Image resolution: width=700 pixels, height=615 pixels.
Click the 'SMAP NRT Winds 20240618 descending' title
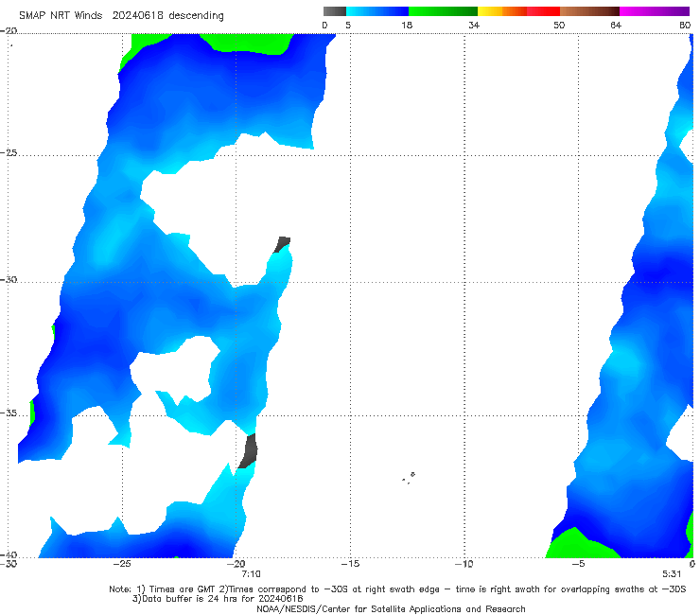[121, 15]
